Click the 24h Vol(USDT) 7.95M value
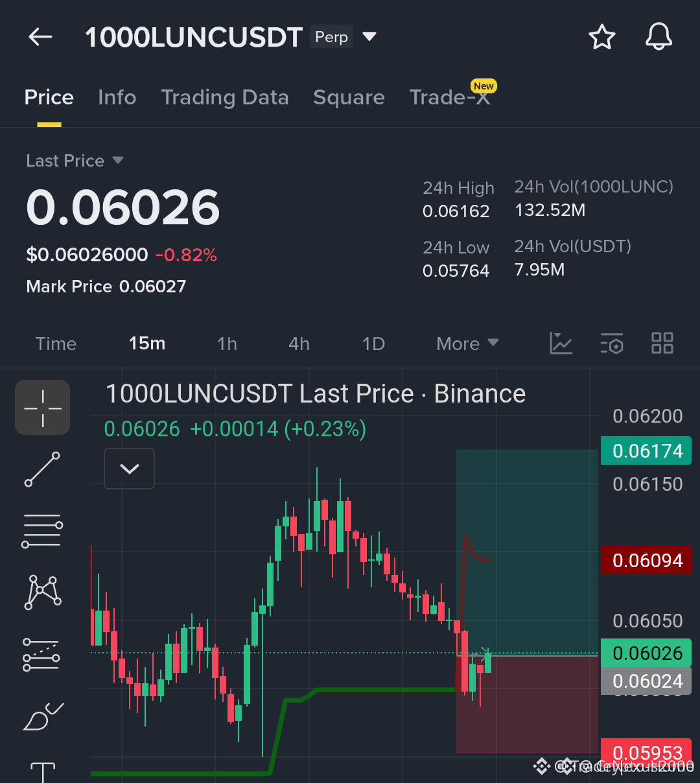 point(539,270)
